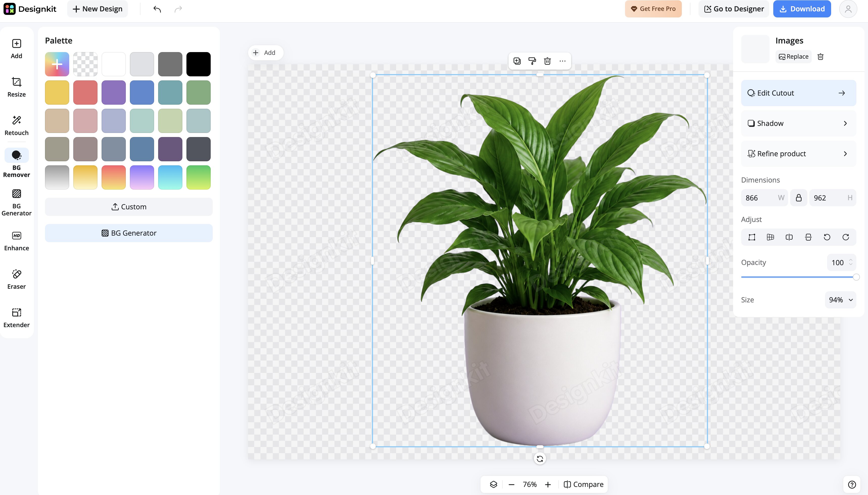Image resolution: width=868 pixels, height=495 pixels.
Task: Click Go to Designer button
Action: click(x=734, y=9)
